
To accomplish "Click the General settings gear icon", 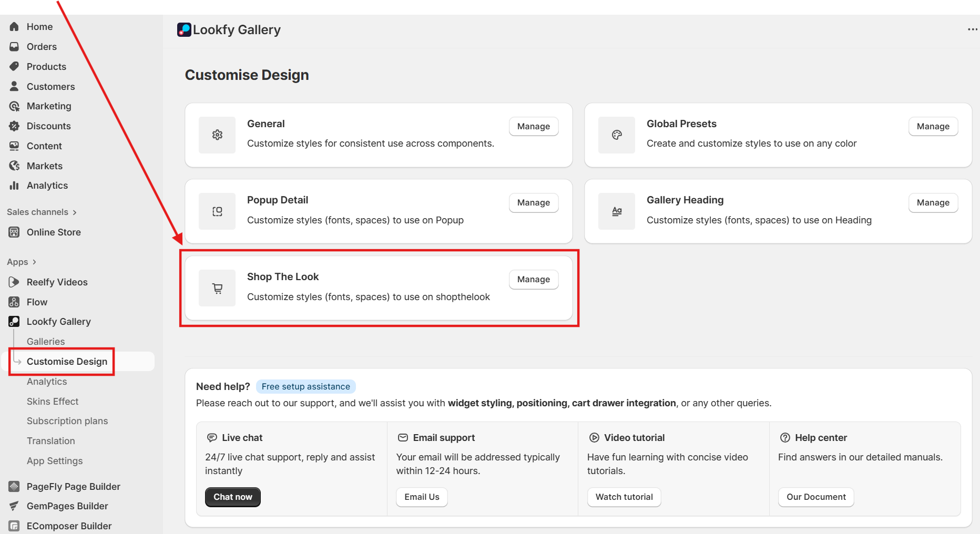I will coord(217,135).
